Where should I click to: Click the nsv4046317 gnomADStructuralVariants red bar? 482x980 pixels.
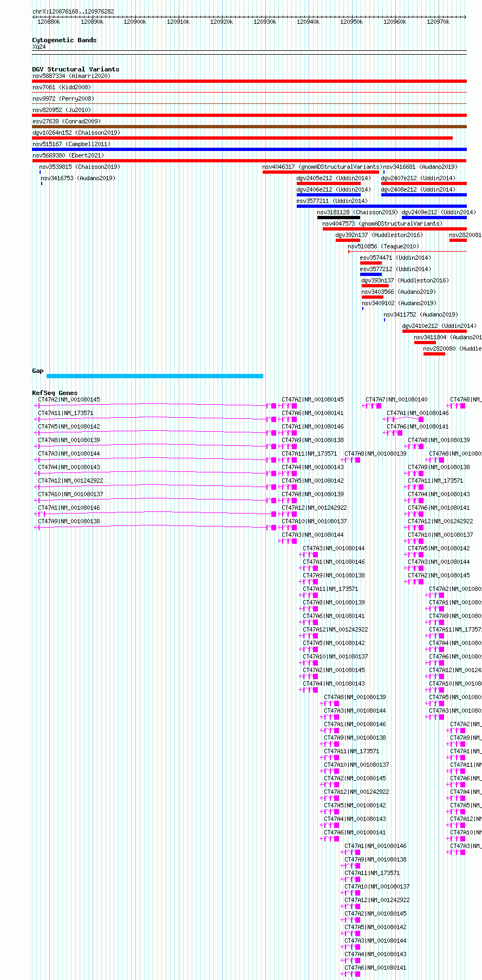[x=321, y=172]
